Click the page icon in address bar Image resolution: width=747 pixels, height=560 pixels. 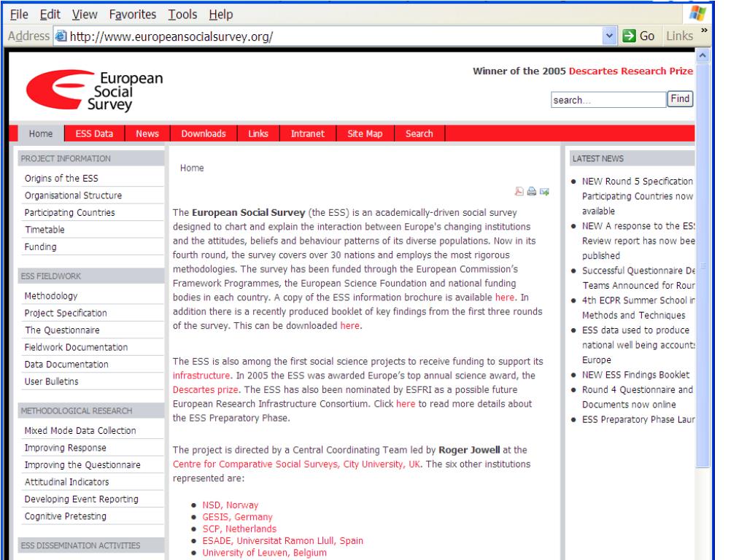click(x=61, y=36)
